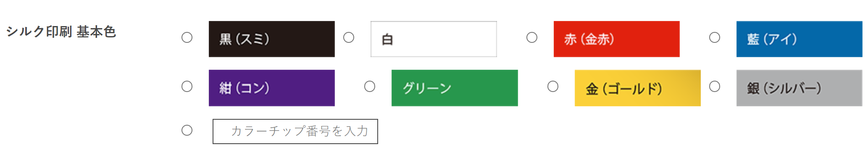
Task: Click the white 白 color swatch
Action: pos(434,39)
